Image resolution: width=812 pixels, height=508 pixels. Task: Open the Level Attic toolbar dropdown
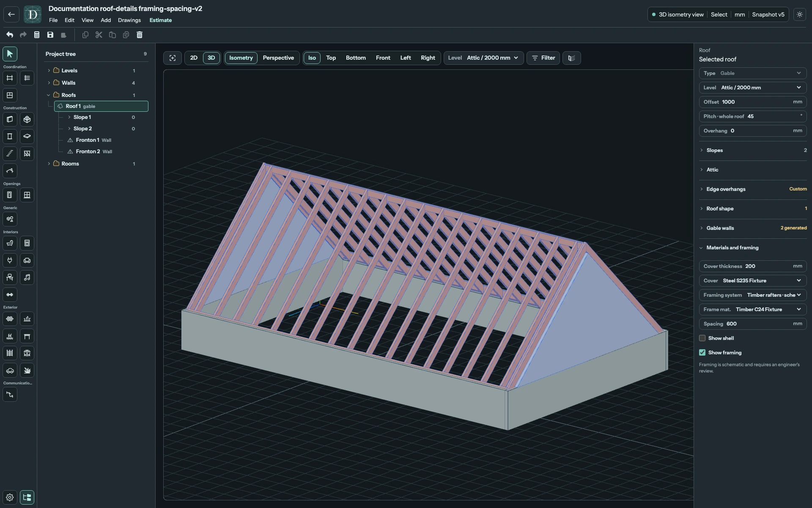[x=484, y=58]
